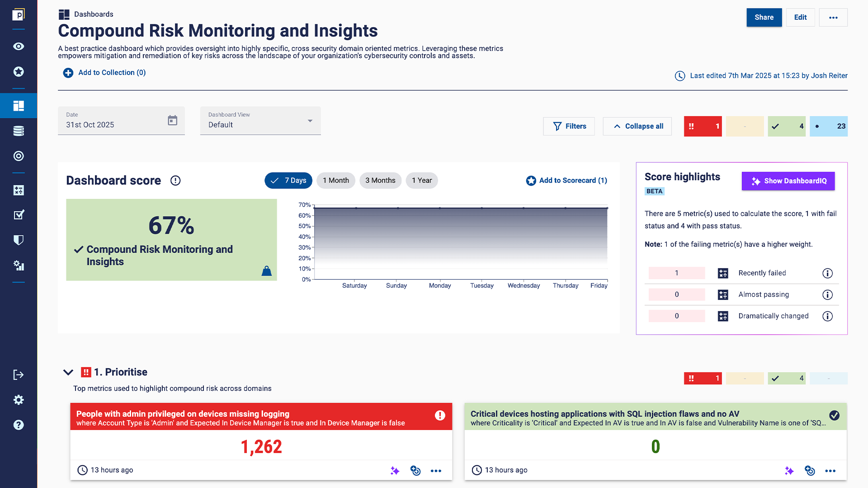Click the red failing status count filter
This screenshot has width=868, height=488.
[703, 127]
